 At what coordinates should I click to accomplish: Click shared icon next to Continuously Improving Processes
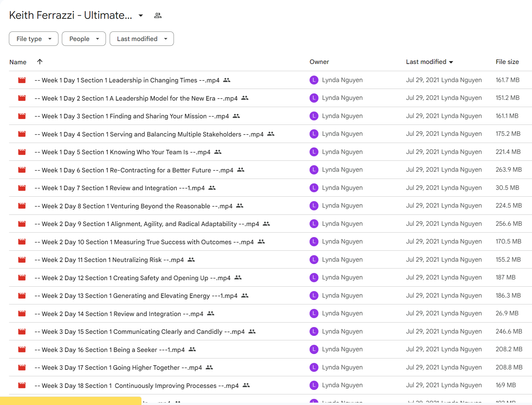246,386
